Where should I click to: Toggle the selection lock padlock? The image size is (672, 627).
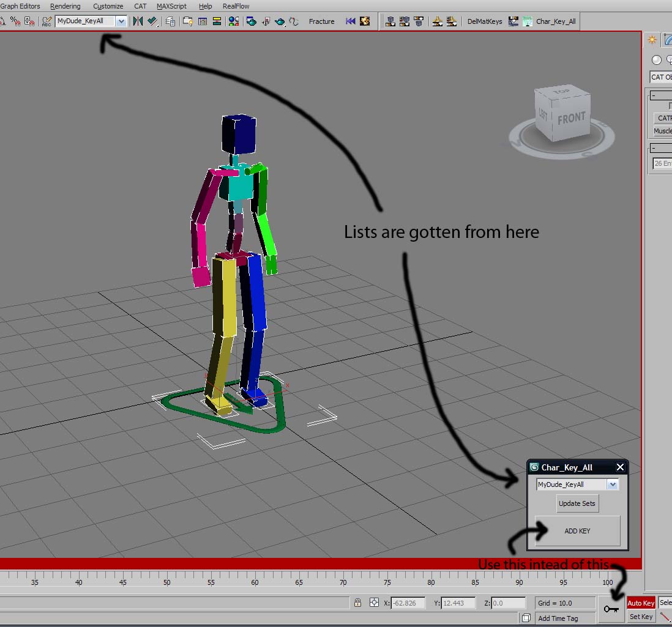(357, 603)
